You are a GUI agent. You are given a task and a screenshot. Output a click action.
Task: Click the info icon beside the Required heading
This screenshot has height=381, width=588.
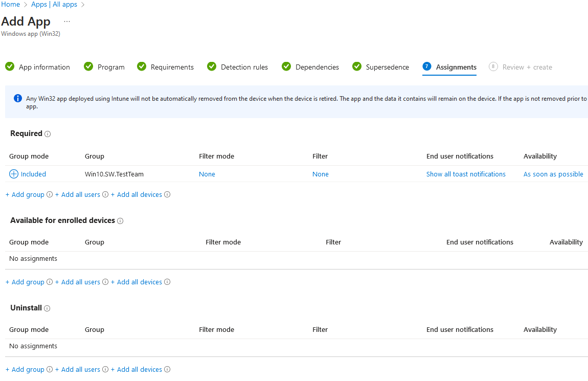tap(48, 134)
